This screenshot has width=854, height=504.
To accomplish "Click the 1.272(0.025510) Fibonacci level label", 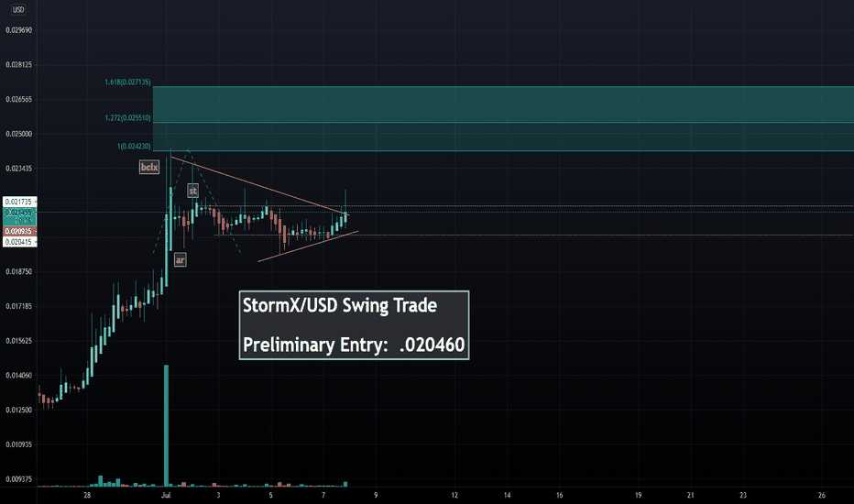I will click(x=128, y=117).
